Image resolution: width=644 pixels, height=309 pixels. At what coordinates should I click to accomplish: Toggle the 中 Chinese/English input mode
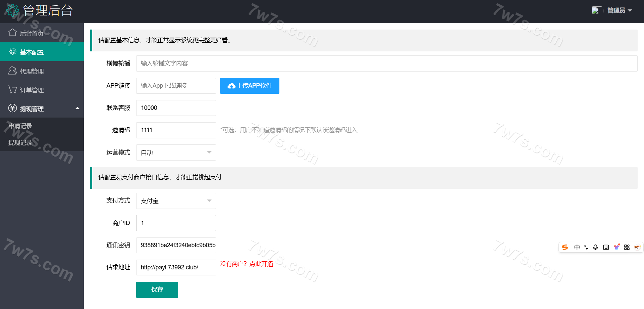577,247
